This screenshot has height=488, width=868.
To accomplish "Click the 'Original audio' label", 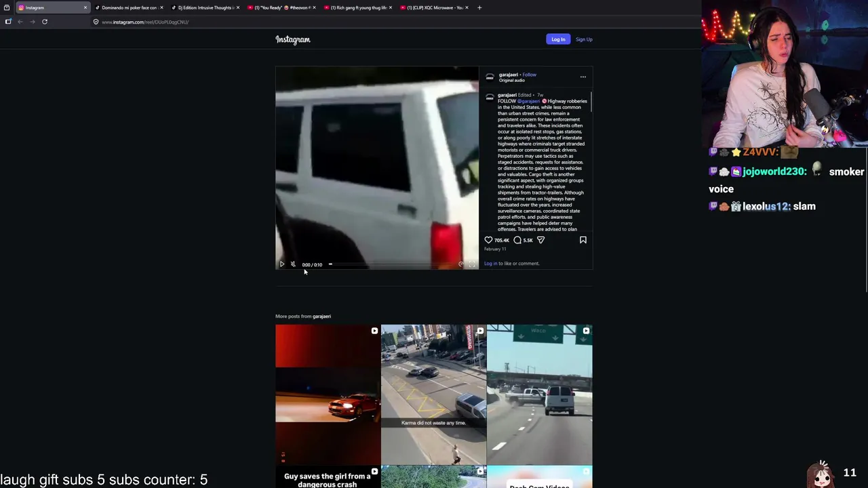I will [512, 80].
